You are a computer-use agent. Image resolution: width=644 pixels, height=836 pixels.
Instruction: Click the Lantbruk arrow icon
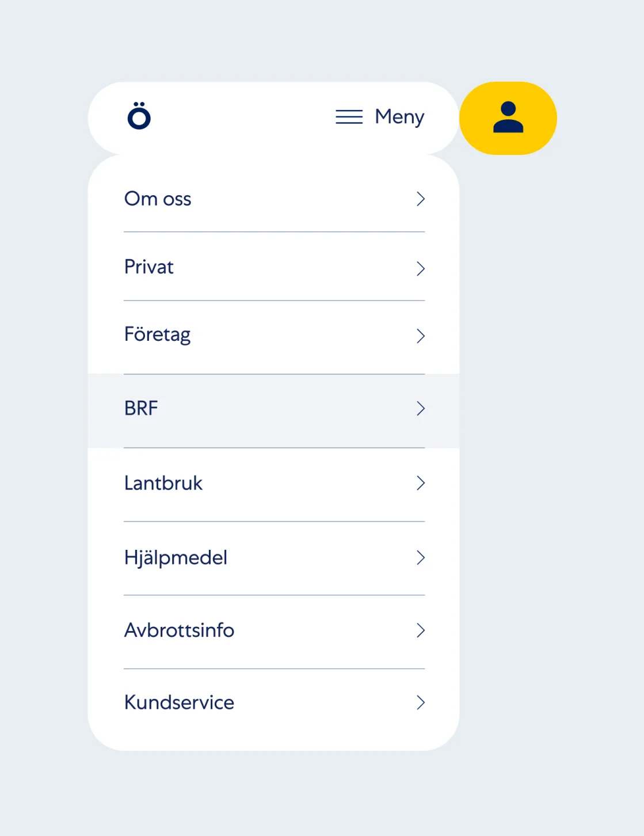pyautogui.click(x=421, y=483)
